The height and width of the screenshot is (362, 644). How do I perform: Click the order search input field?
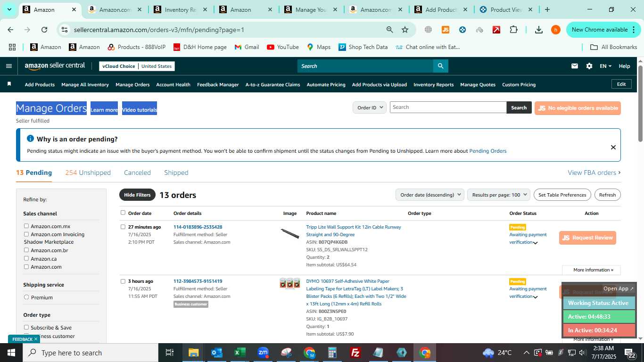[x=448, y=107]
